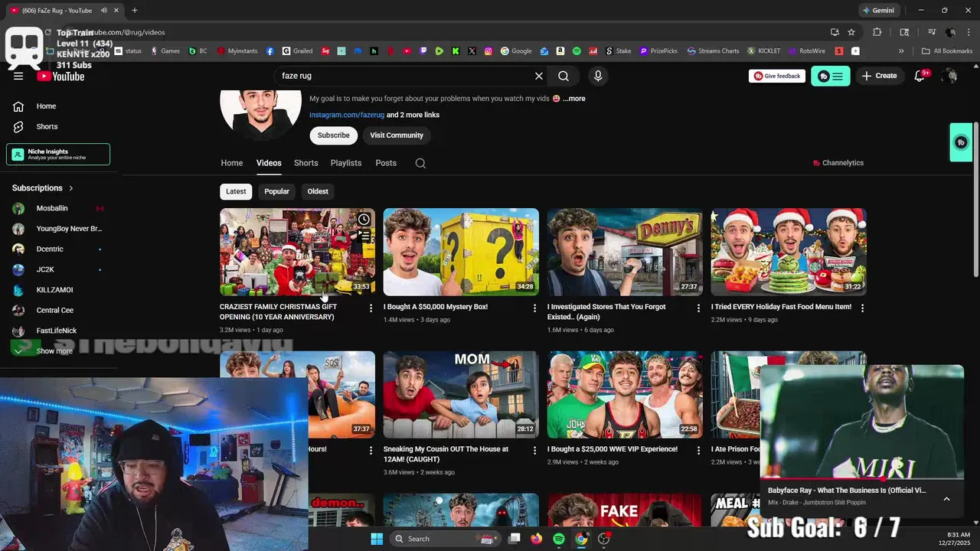Open the account avatar menu
This screenshot has height=551, width=980.
click(x=950, y=76)
